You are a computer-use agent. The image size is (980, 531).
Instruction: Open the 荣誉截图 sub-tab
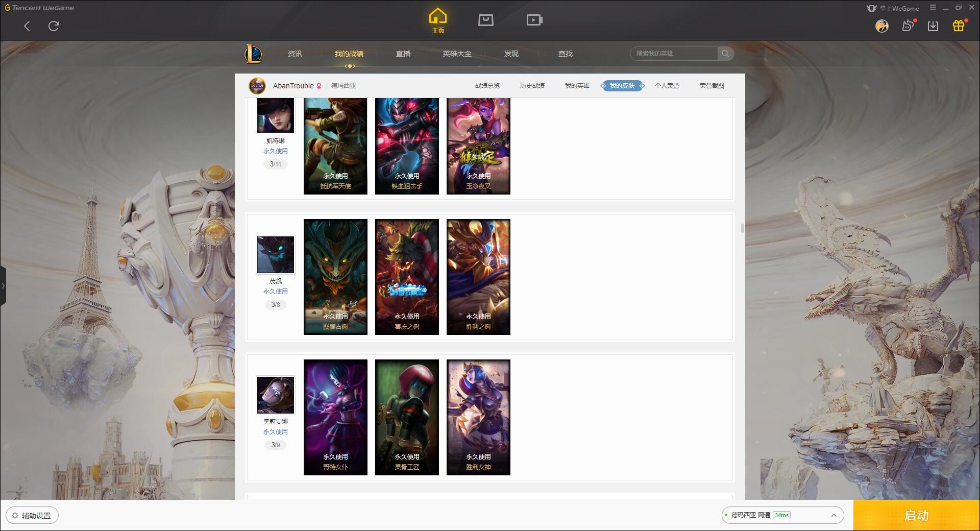tap(712, 86)
